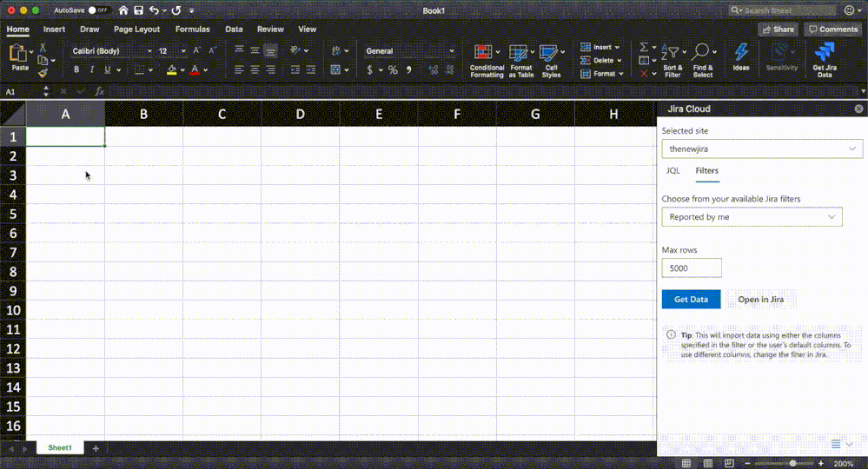Close the Jira Cloud panel
The height and width of the screenshot is (469, 868).
point(858,109)
